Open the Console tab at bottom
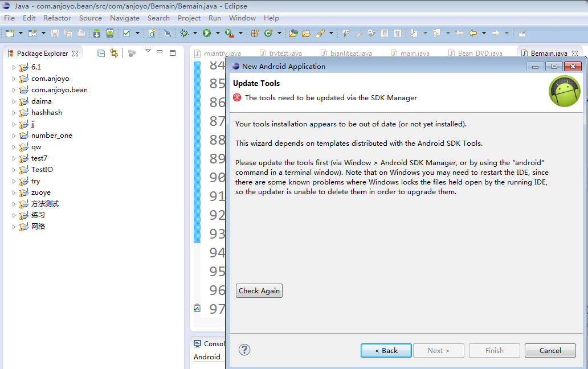The image size is (588, 369). pyautogui.click(x=209, y=343)
